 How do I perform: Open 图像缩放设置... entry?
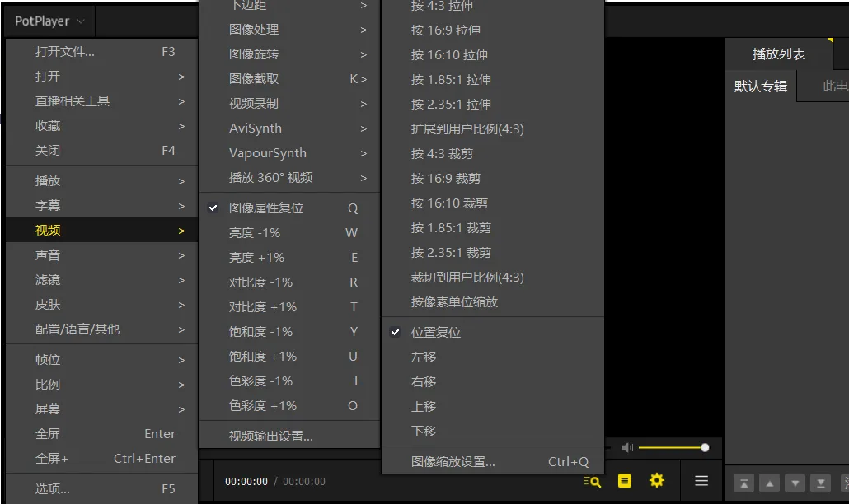pos(493,462)
